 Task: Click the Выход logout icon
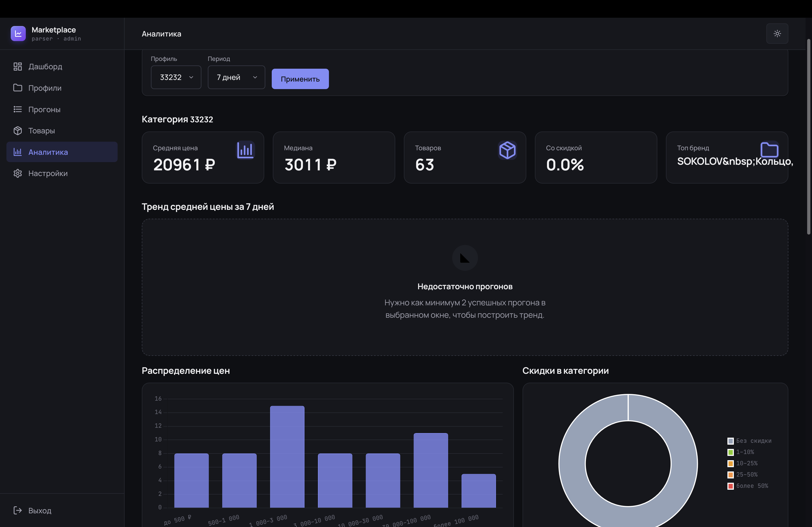[x=18, y=510]
